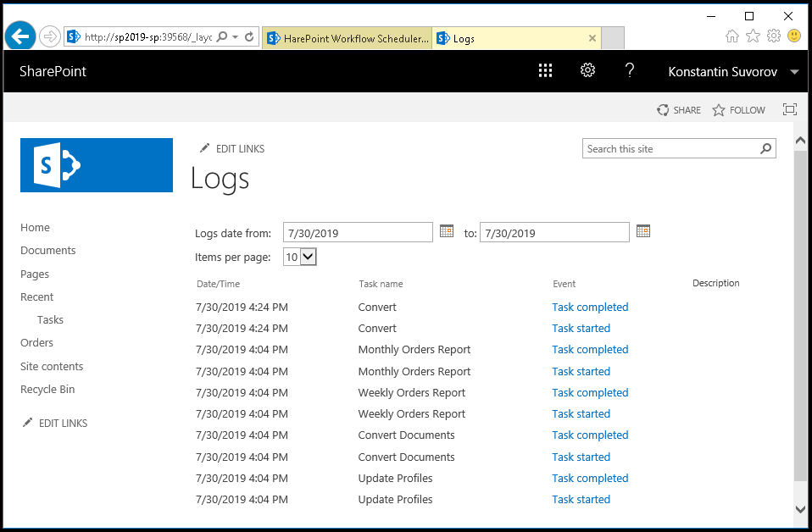Click the SHARE button
812x532 pixels.
coord(678,110)
